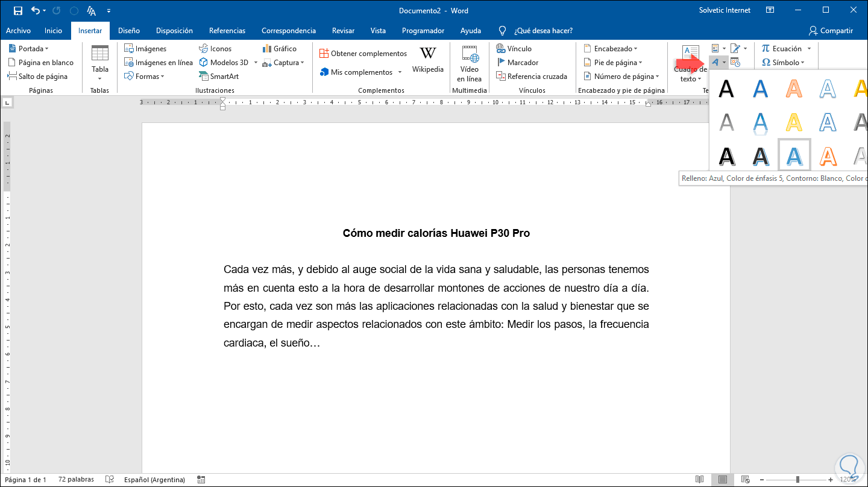Select the highlighted blue WordArt with white outline
Screen dimensions: 868x487
click(x=794, y=156)
